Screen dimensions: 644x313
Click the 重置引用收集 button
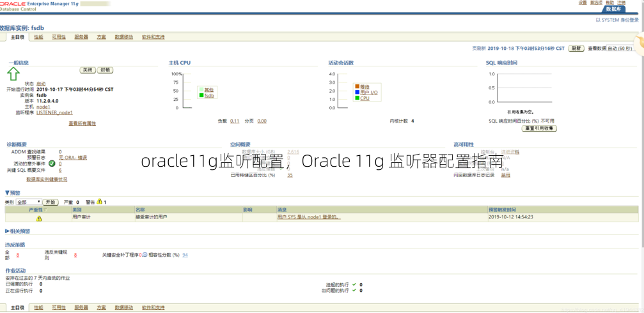(539, 128)
